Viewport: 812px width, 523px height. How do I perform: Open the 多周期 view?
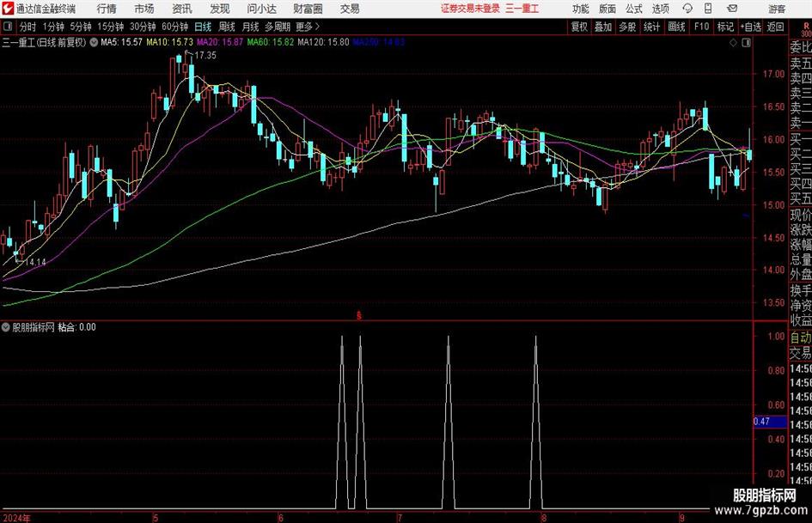pos(278,27)
